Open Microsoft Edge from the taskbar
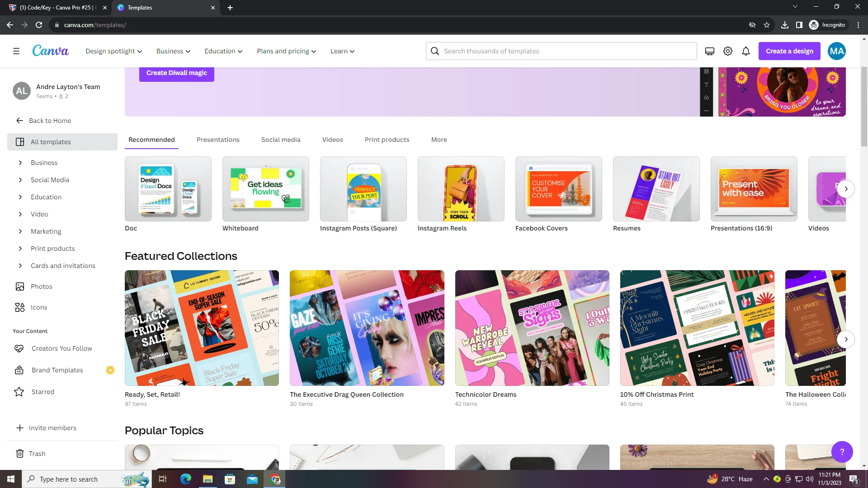The width and height of the screenshot is (868, 488). click(185, 479)
